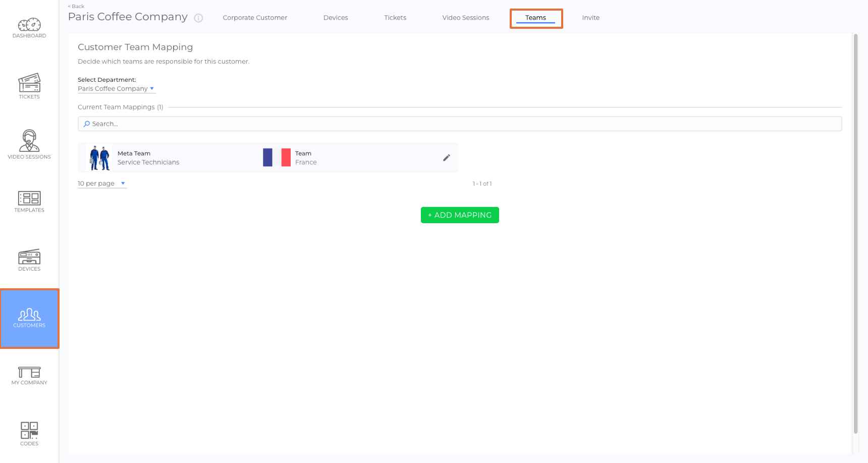Open My Company in the sidebar

(29, 376)
